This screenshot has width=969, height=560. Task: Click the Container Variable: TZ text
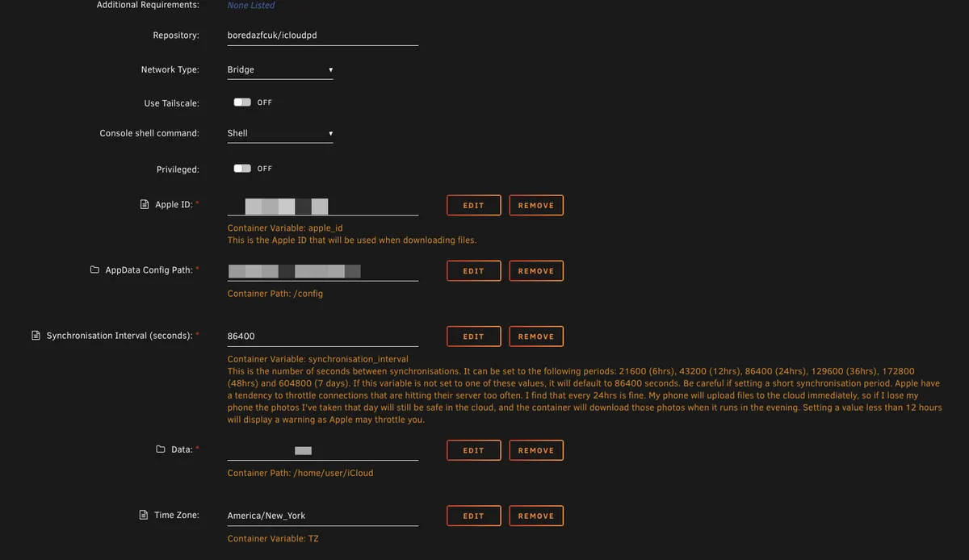pos(273,538)
